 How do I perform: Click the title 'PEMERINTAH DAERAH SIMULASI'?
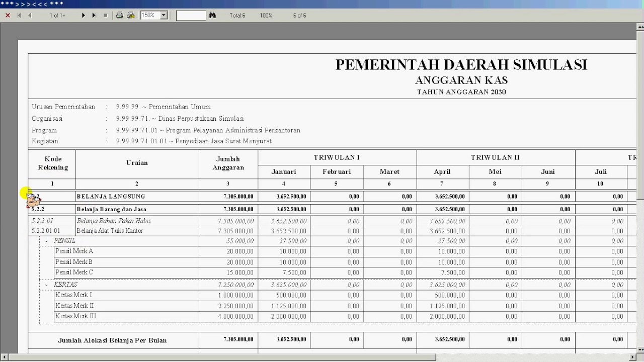pos(461,65)
